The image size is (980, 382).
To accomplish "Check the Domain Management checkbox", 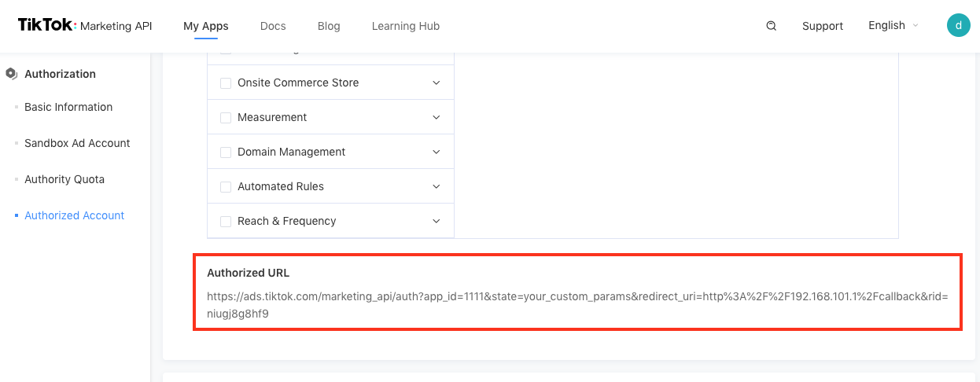I will point(226,152).
